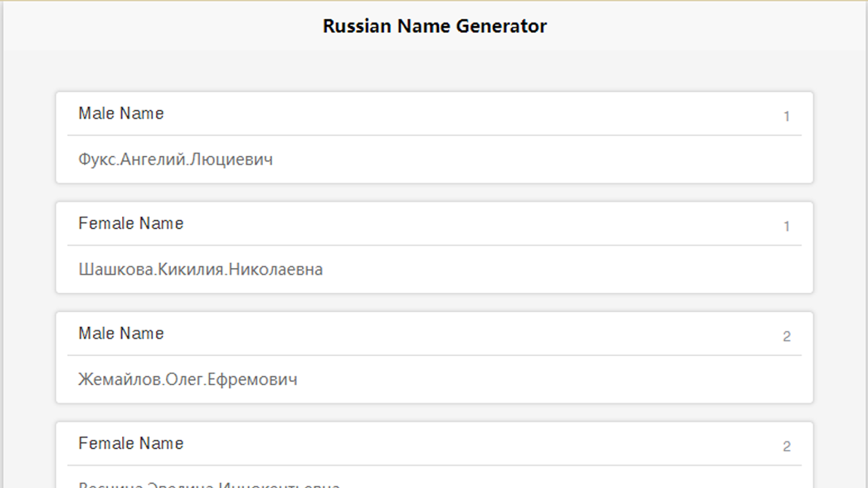868x488 pixels.
Task: Select the surname Фукс
Action: tap(96, 160)
